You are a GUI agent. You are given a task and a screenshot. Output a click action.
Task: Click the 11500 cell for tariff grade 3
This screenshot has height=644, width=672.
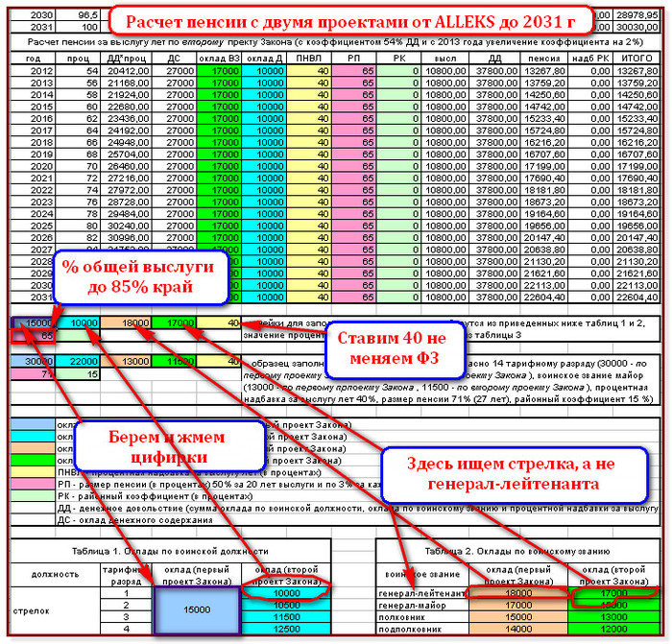click(x=286, y=617)
